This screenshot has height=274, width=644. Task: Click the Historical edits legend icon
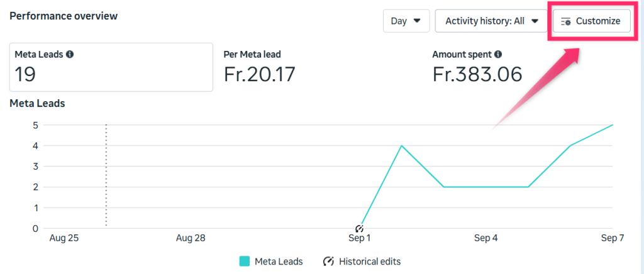[328, 261]
